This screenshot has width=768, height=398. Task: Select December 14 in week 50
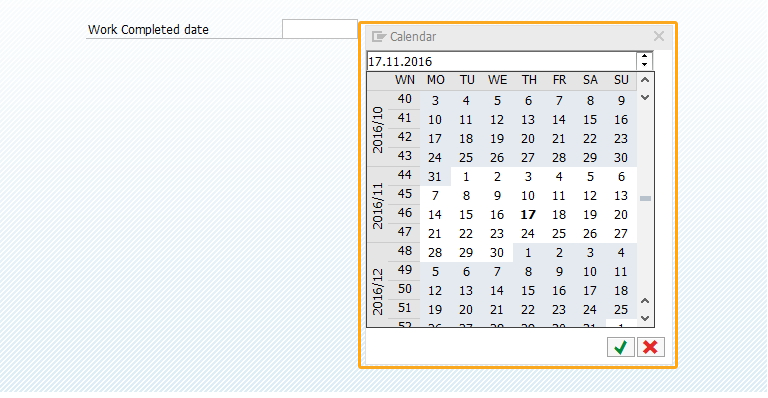497,291
